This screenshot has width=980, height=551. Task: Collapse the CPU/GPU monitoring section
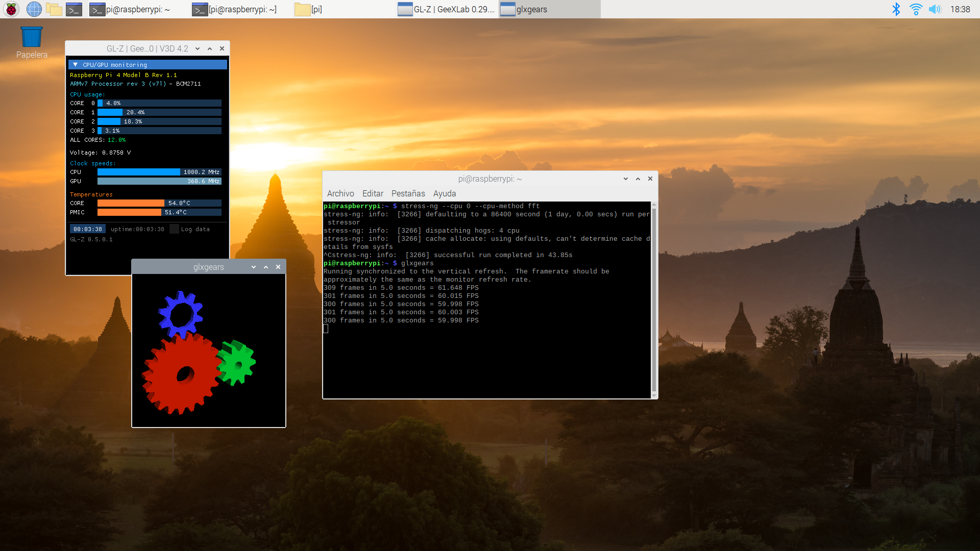pyautogui.click(x=76, y=65)
